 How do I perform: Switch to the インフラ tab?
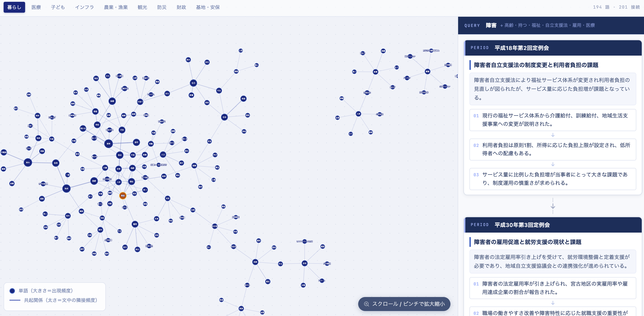85,7
